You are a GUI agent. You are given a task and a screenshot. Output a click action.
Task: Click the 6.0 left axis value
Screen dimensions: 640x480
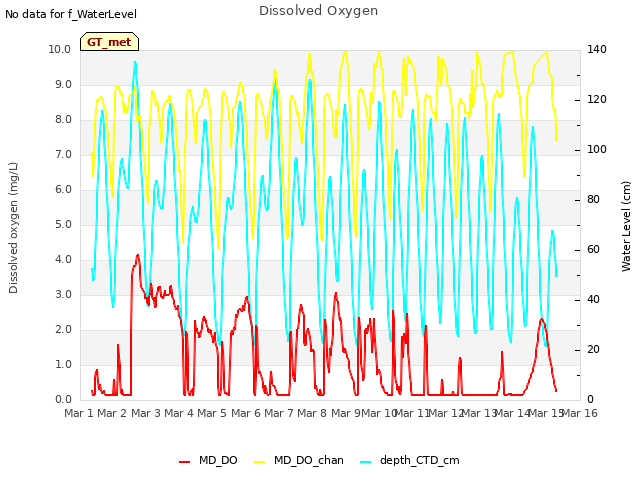[x=63, y=189]
